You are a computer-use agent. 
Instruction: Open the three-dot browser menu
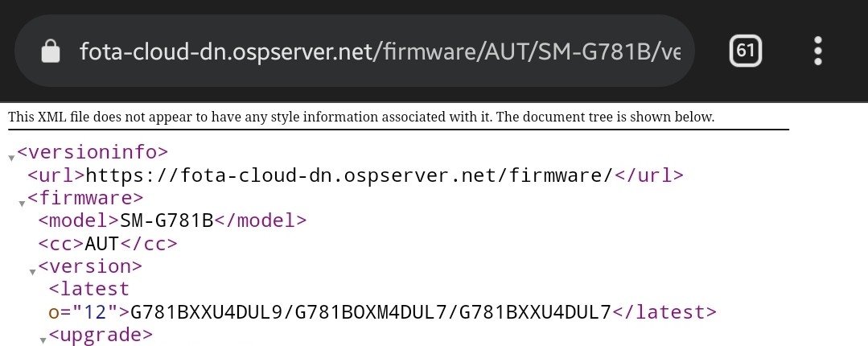817,51
